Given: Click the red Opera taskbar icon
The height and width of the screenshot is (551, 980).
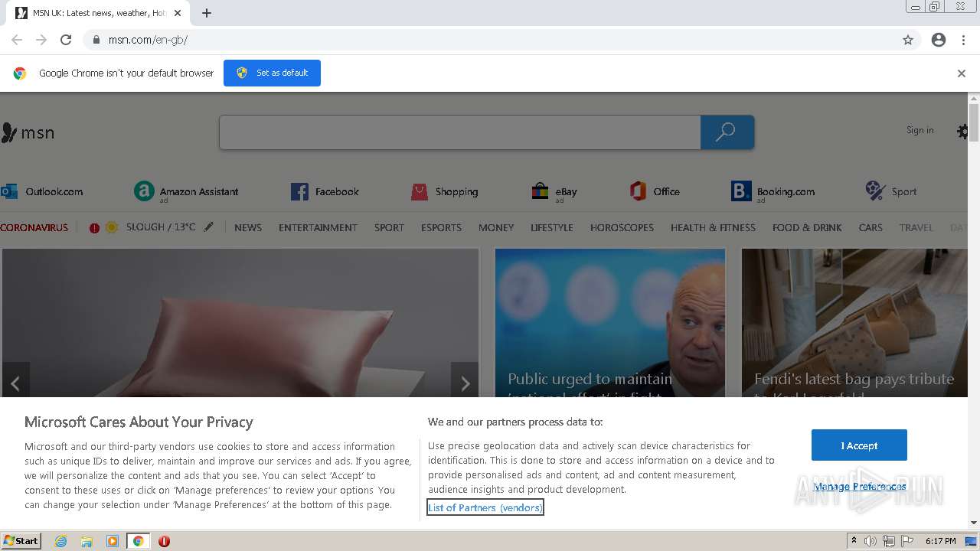Looking at the screenshot, I should 164,541.
